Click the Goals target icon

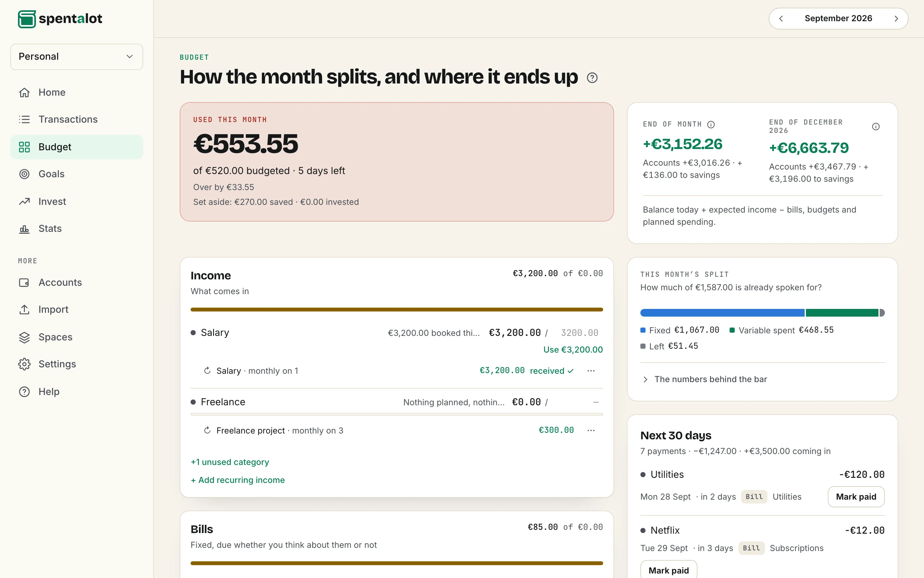click(x=24, y=174)
